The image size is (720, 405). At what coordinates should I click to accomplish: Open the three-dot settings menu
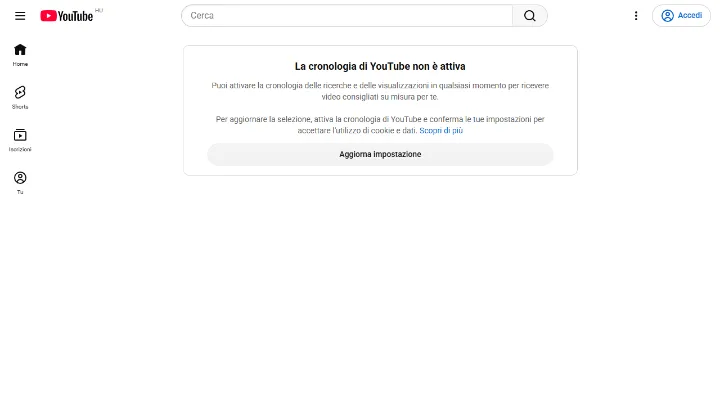click(x=636, y=16)
